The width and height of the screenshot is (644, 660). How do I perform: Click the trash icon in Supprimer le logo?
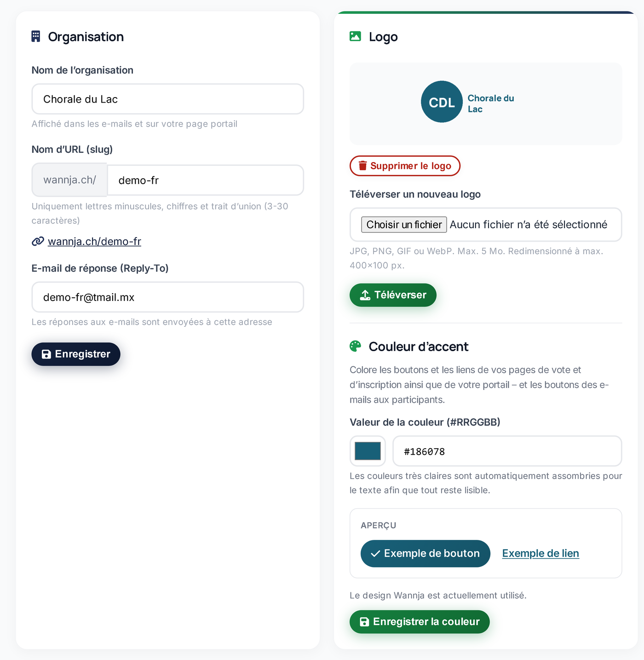(363, 166)
